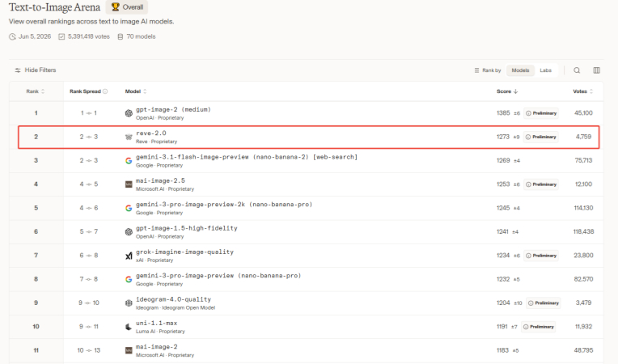Screen dimensions: 618x364
Task: Open gemini-3-pro-image-preview-2k model entry
Action: [224, 205]
